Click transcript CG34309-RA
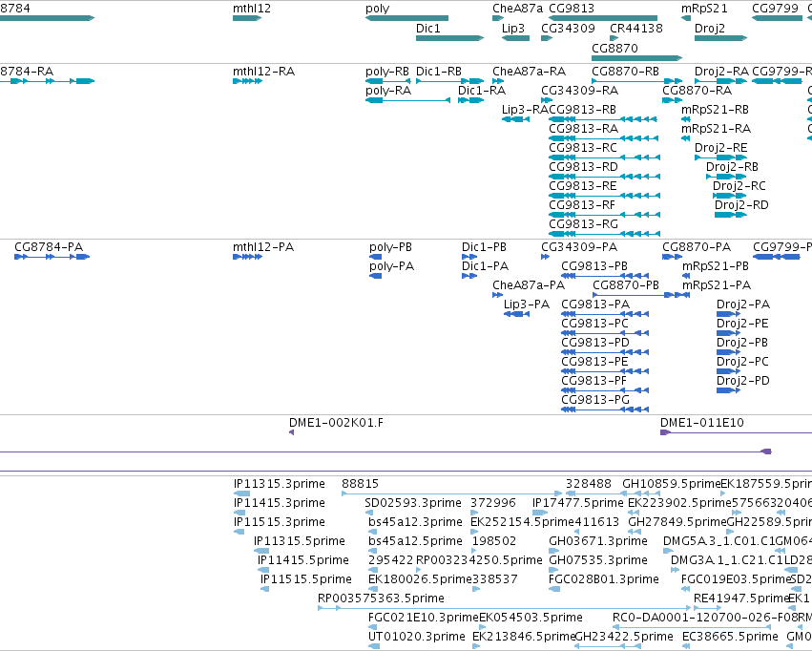 pos(580,91)
